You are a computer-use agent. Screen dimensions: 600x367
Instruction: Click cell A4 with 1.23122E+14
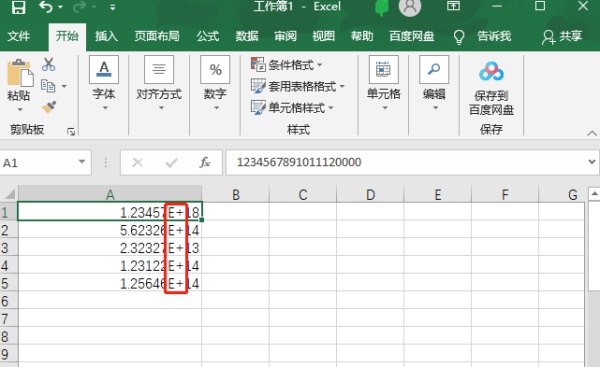pos(110,265)
